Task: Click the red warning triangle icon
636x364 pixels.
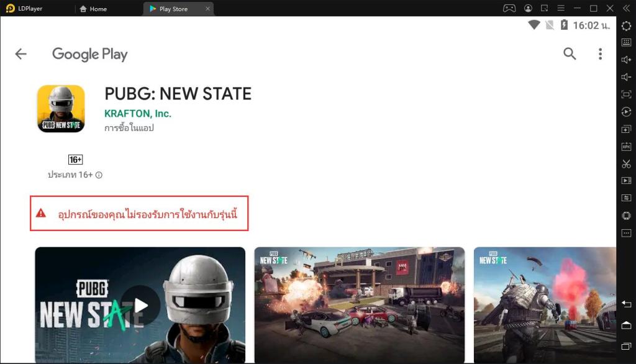Action: point(41,212)
